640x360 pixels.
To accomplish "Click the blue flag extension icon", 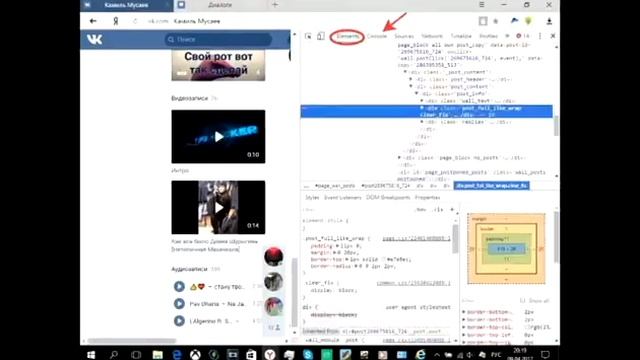I will 514,21.
